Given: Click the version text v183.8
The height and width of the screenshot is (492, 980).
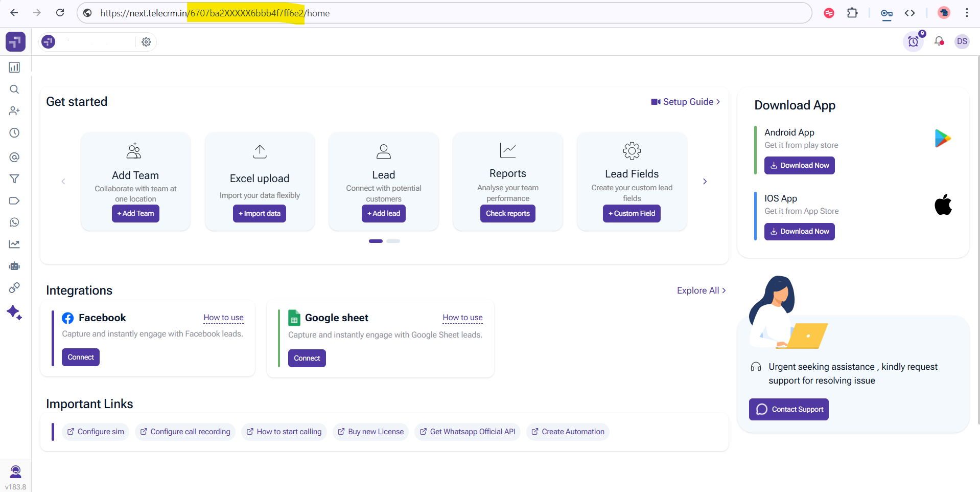Looking at the screenshot, I should coord(16,487).
